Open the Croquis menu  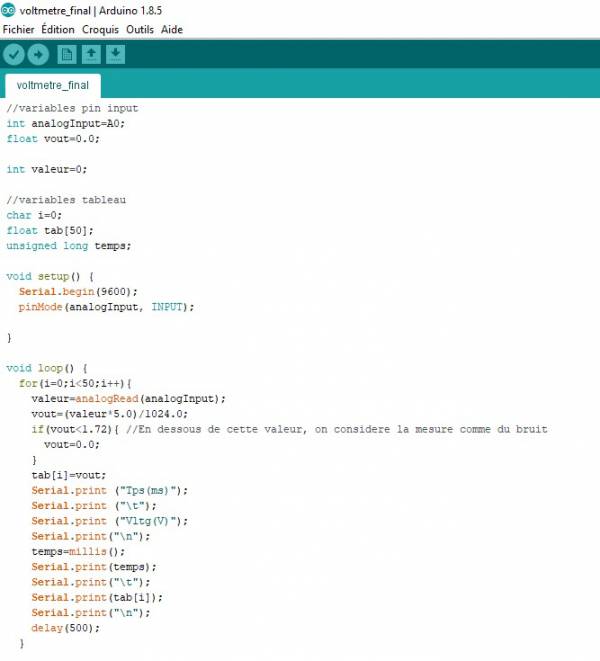click(100, 29)
